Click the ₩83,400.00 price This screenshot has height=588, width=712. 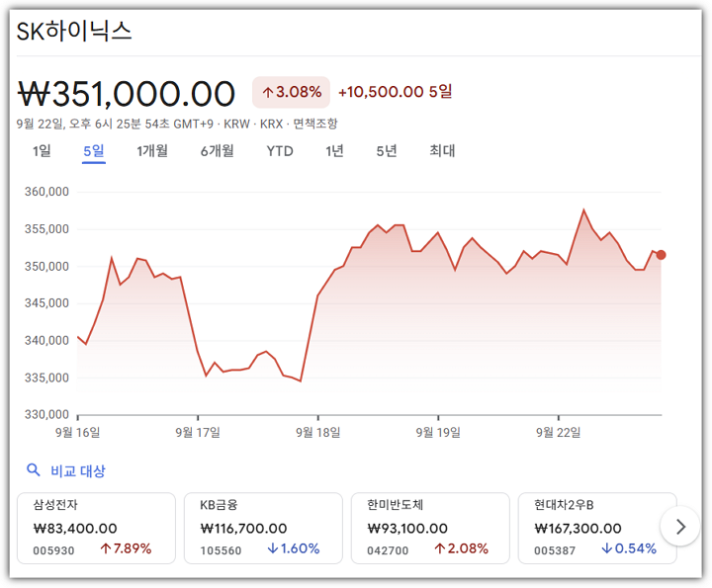pyautogui.click(x=75, y=528)
